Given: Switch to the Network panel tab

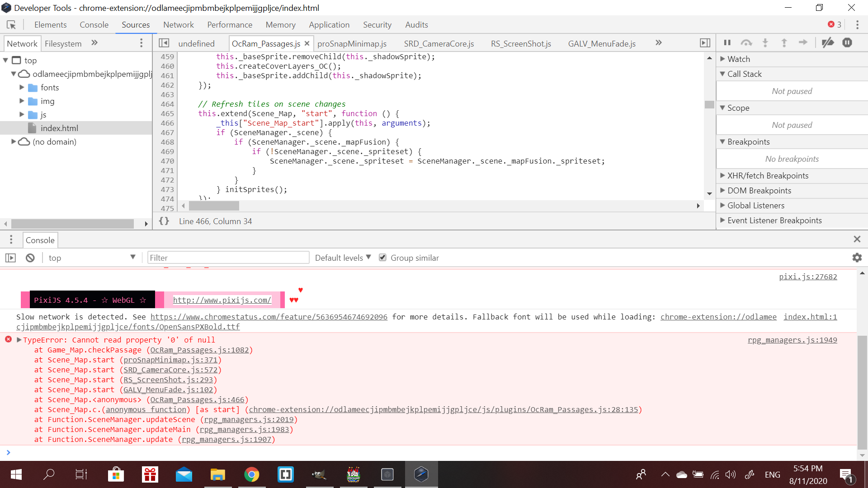Looking at the screenshot, I should [x=179, y=25].
